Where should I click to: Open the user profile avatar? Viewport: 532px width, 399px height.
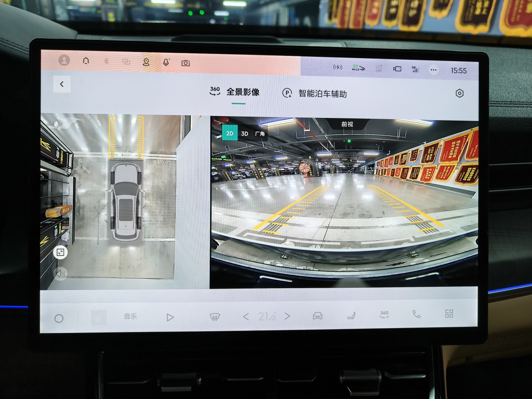(64, 60)
